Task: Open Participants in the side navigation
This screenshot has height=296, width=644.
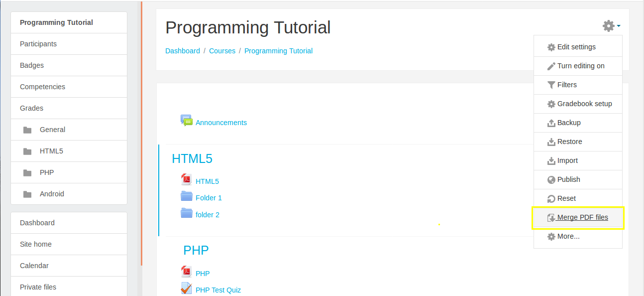Action: coord(69,44)
